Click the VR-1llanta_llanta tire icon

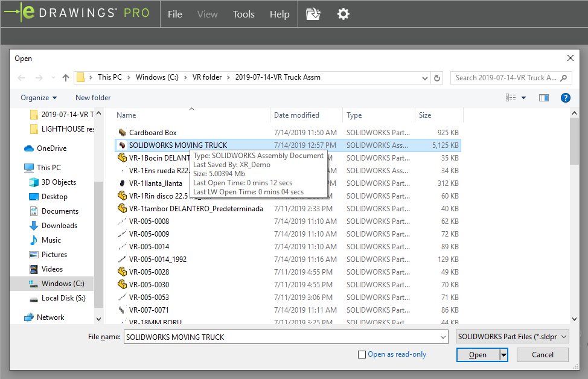pos(122,183)
